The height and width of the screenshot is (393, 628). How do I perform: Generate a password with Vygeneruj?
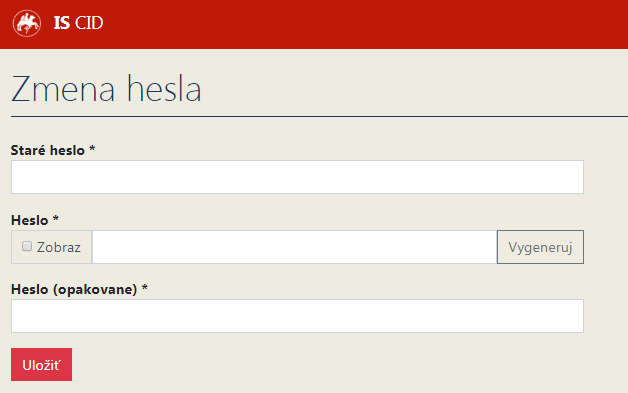pyautogui.click(x=540, y=247)
